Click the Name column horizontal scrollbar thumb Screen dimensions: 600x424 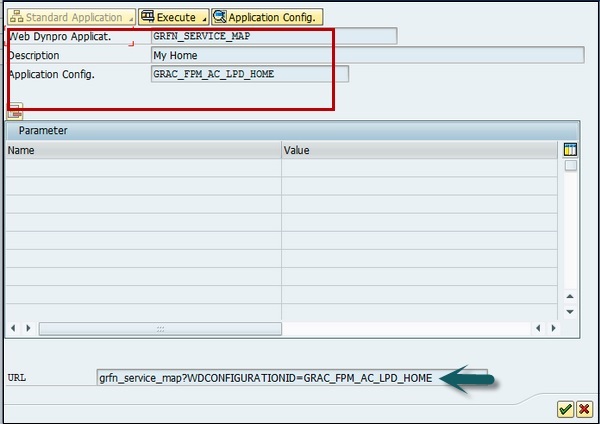click(160, 328)
